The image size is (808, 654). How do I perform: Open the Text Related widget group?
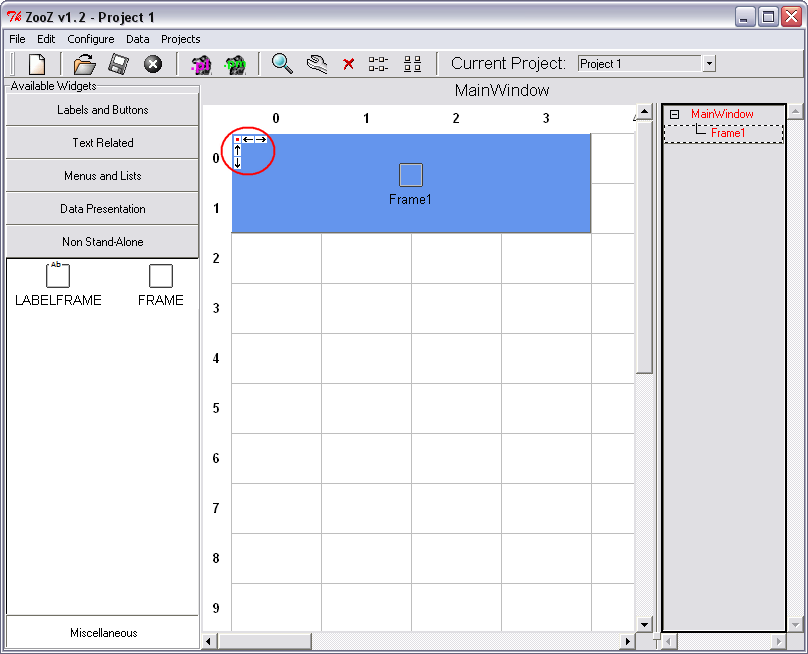coord(103,143)
